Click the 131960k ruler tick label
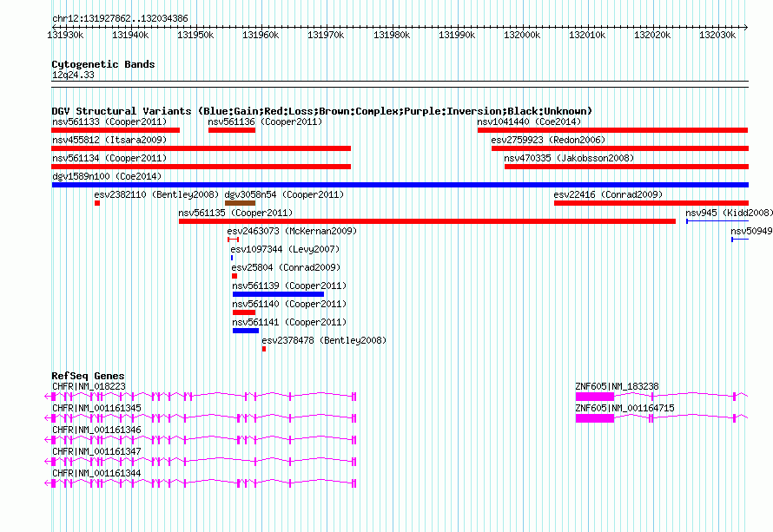Image resolution: width=773 pixels, height=532 pixels. [261, 35]
